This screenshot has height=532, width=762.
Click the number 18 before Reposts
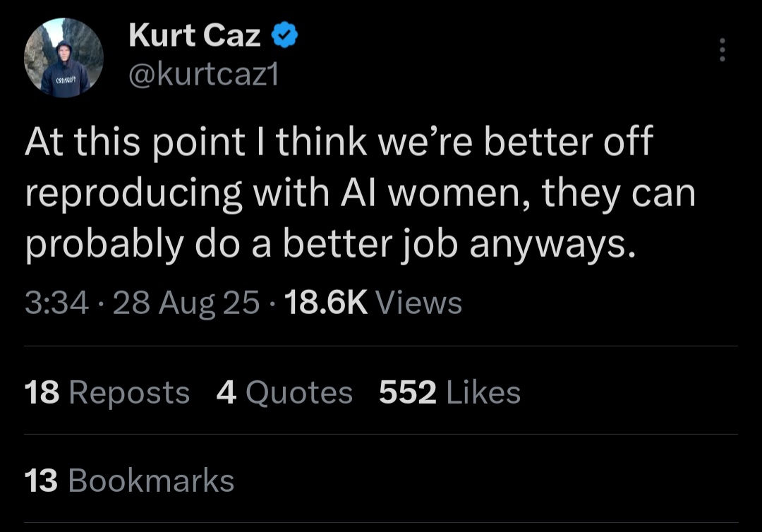[x=42, y=393]
